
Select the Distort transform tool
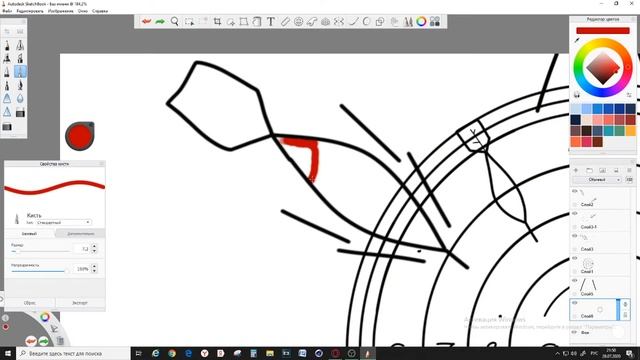[244, 22]
